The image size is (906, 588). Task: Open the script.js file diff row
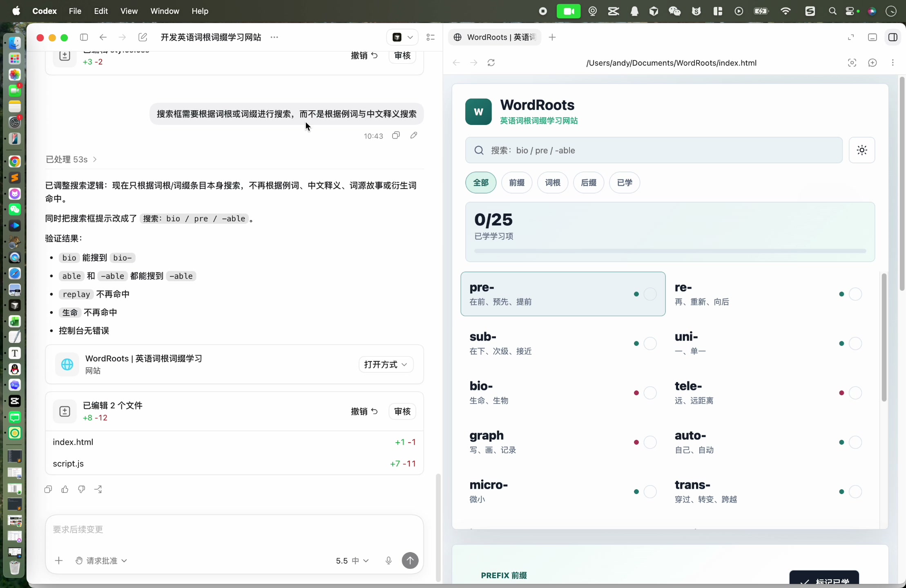pyautogui.click(x=234, y=463)
